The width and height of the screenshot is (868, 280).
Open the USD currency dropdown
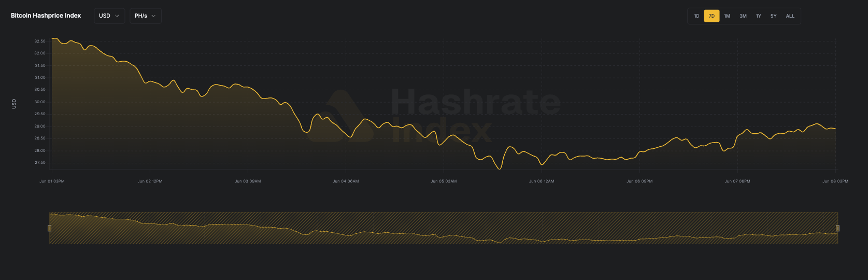coord(109,16)
